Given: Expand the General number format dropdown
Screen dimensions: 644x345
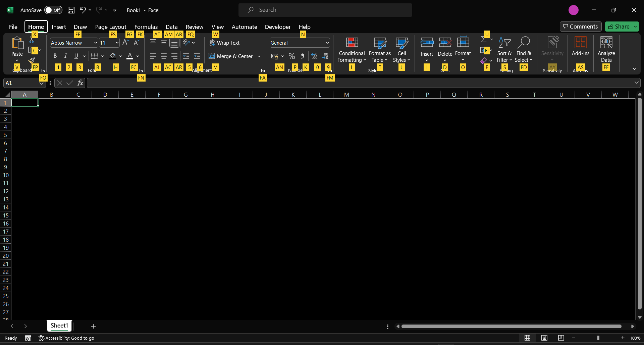Looking at the screenshot, I should point(327,43).
